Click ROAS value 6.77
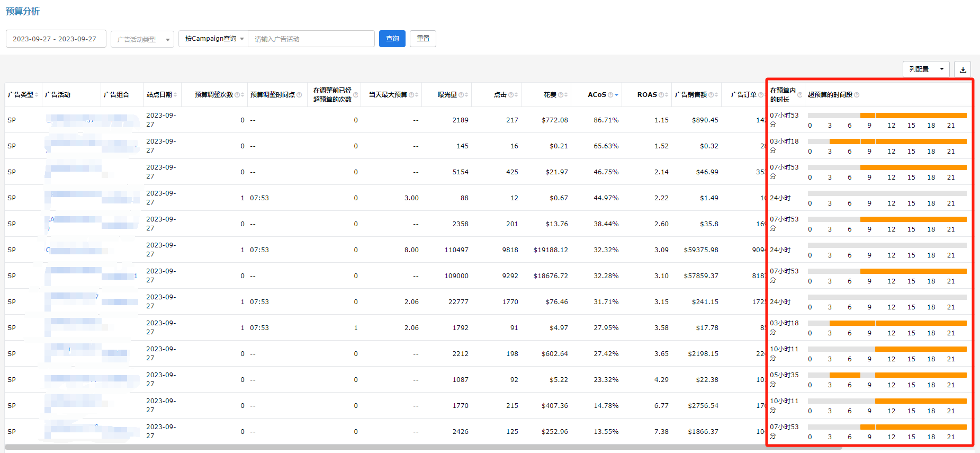This screenshot has height=453, width=980. (661, 406)
